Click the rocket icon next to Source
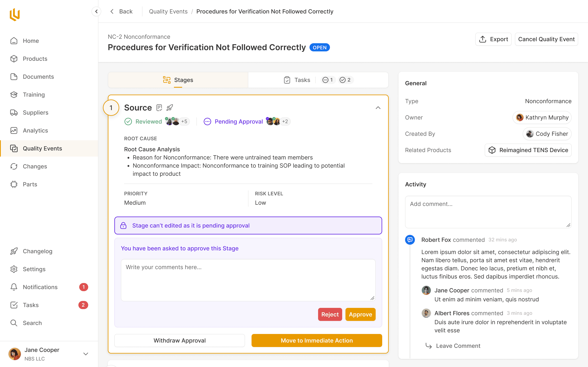This screenshot has height=367, width=588. [170, 107]
